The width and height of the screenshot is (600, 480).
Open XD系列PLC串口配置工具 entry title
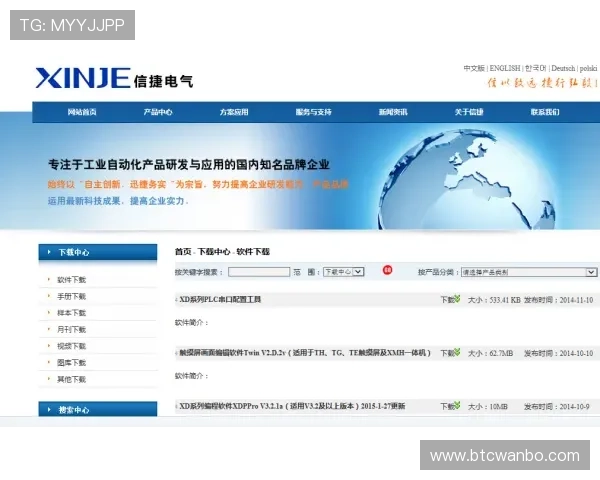(220, 299)
